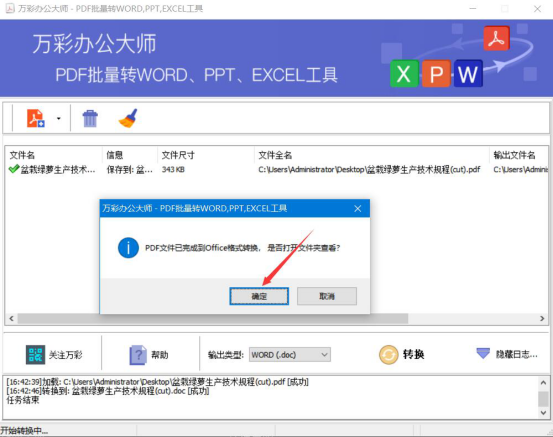Click the red PDF icon in banner
553x437 pixels.
[x=497, y=38]
